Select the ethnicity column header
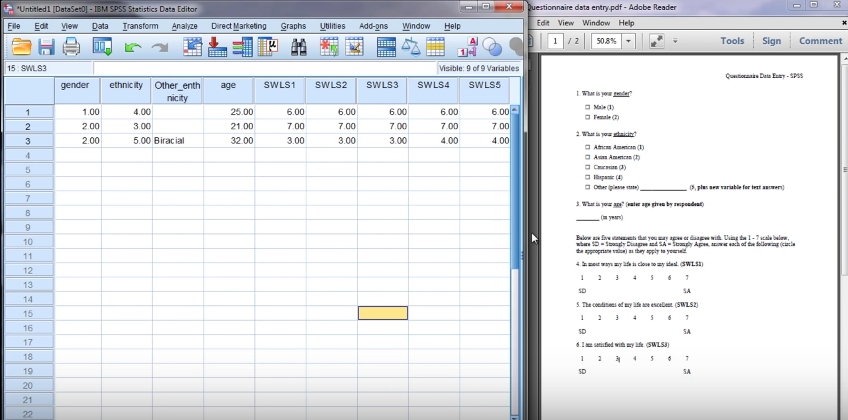This screenshot has height=420, width=848. [127, 85]
